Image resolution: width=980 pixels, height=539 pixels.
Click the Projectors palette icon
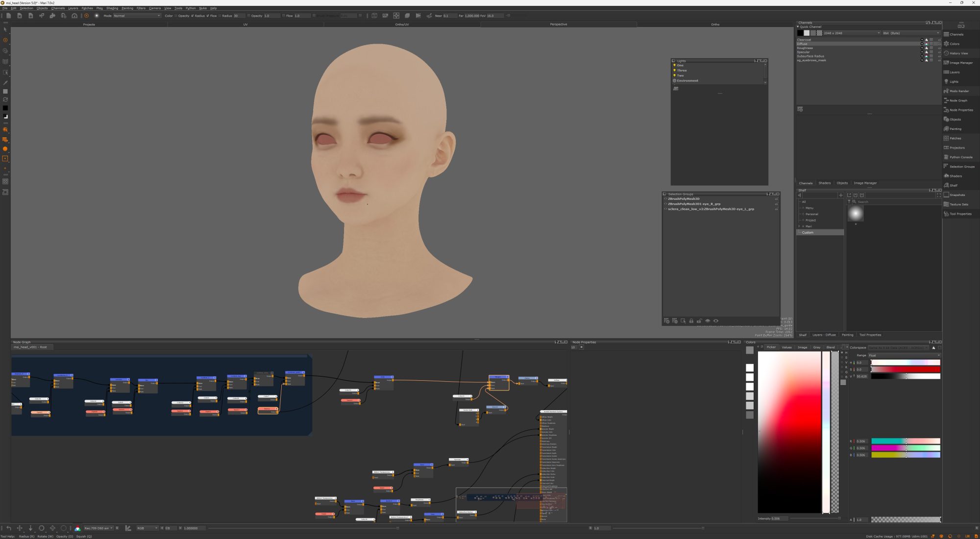point(947,148)
